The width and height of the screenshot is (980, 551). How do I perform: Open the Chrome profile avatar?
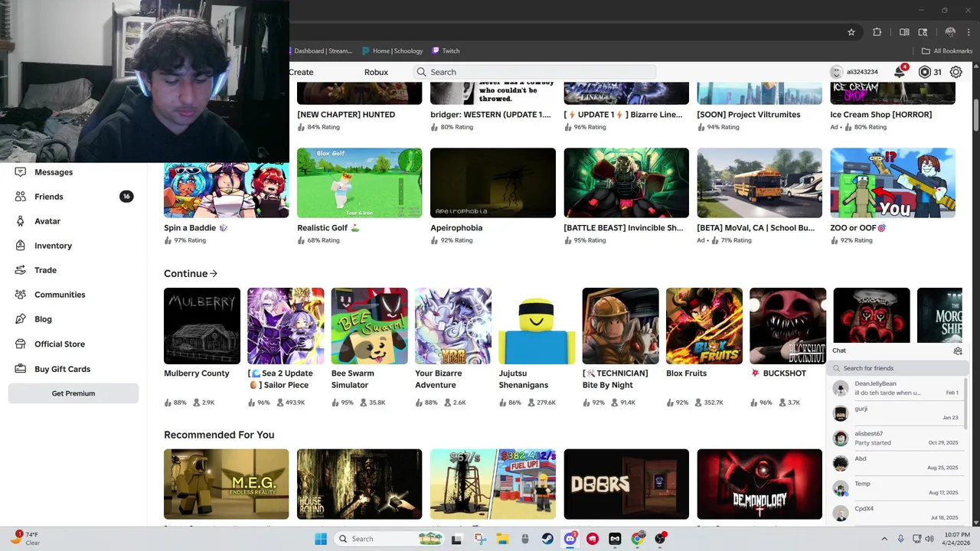(950, 32)
